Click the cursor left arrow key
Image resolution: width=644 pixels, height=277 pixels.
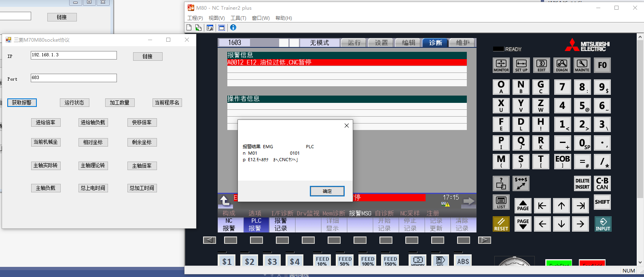[542, 224]
